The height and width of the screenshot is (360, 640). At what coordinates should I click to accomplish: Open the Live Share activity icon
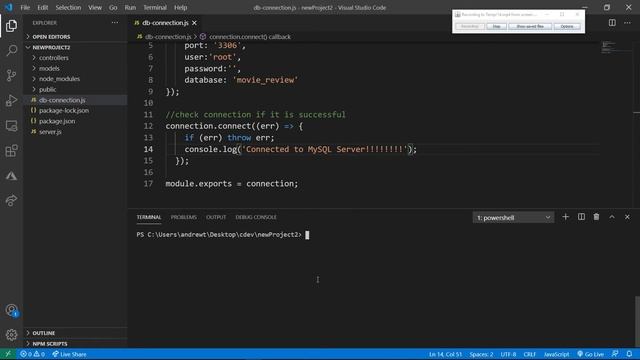coord(11,200)
